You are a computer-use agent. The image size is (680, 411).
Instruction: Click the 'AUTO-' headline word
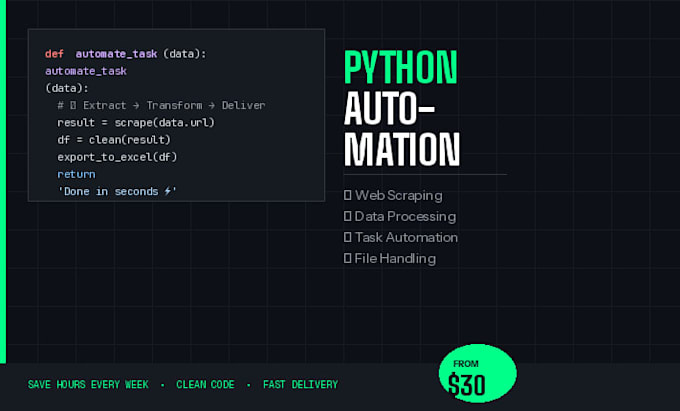tap(389, 109)
